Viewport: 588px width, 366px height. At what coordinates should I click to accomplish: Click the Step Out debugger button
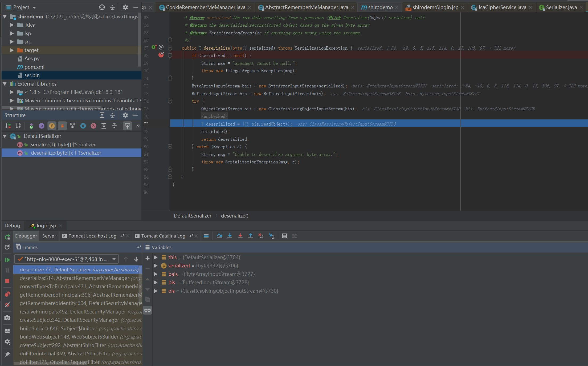coord(250,236)
